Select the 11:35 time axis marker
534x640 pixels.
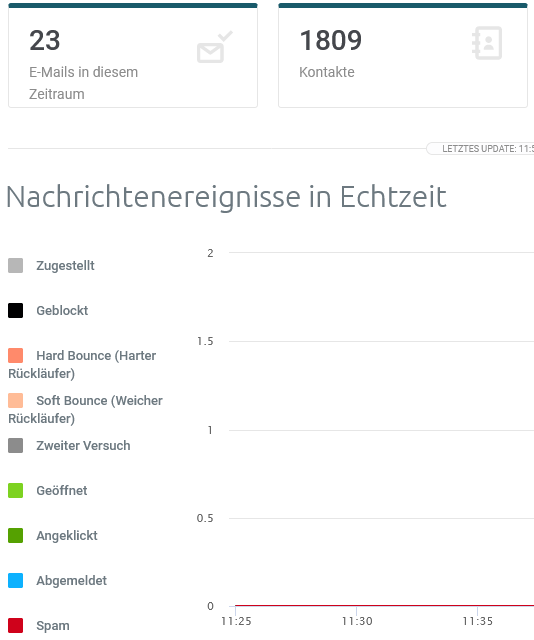click(x=477, y=621)
